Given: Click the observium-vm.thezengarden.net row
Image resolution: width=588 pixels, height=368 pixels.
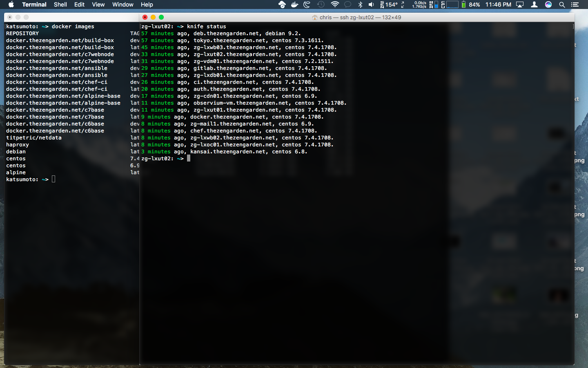Looking at the screenshot, I should (x=244, y=103).
